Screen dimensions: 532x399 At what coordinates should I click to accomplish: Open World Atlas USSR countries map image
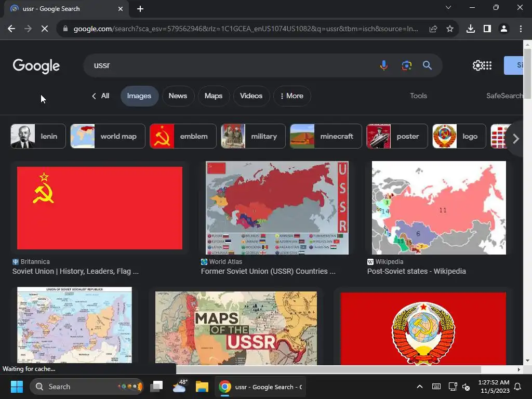pos(277,208)
